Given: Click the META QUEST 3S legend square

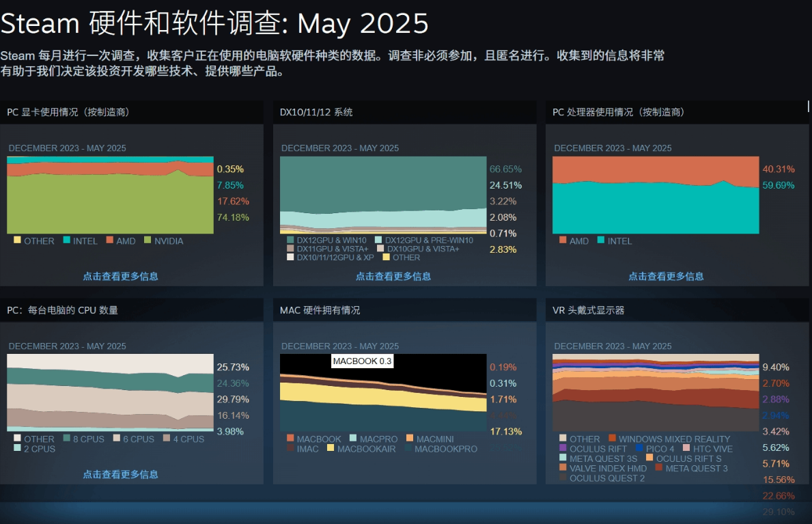Looking at the screenshot, I should (563, 458).
